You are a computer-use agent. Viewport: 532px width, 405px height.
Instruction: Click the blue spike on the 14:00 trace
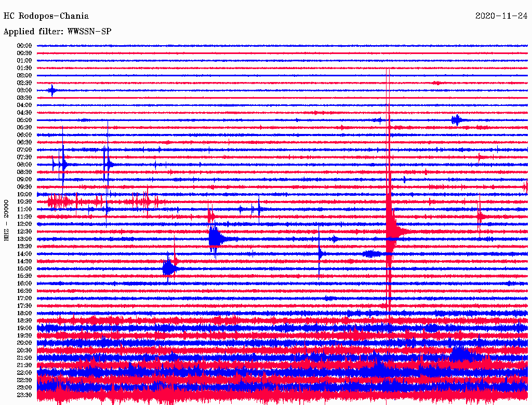[320, 253]
